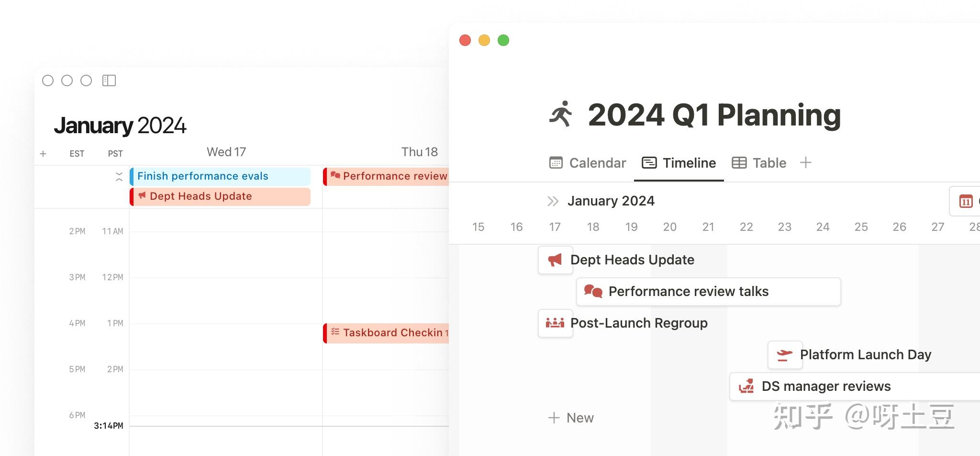Screen dimensions: 980x456
Task: Click the New button to add an item
Action: click(x=571, y=418)
